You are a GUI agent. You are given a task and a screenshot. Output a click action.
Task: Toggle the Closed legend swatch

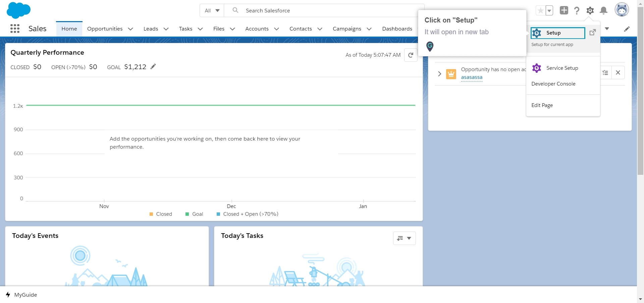pyautogui.click(x=151, y=214)
